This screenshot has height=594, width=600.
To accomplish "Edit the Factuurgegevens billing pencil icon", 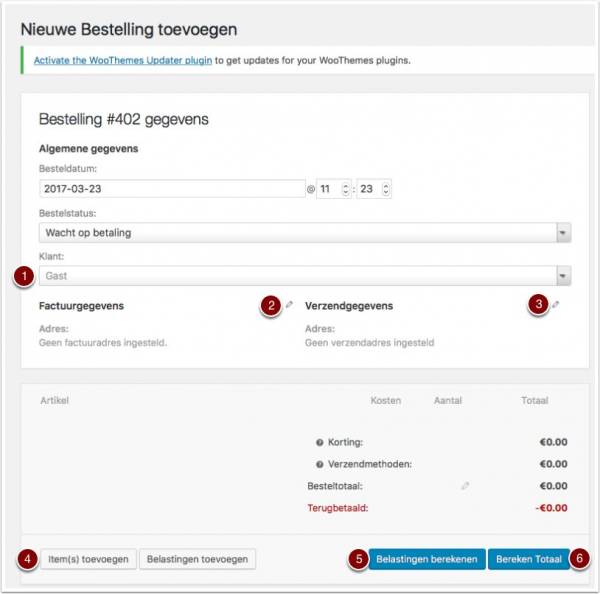I will pyautogui.click(x=289, y=305).
